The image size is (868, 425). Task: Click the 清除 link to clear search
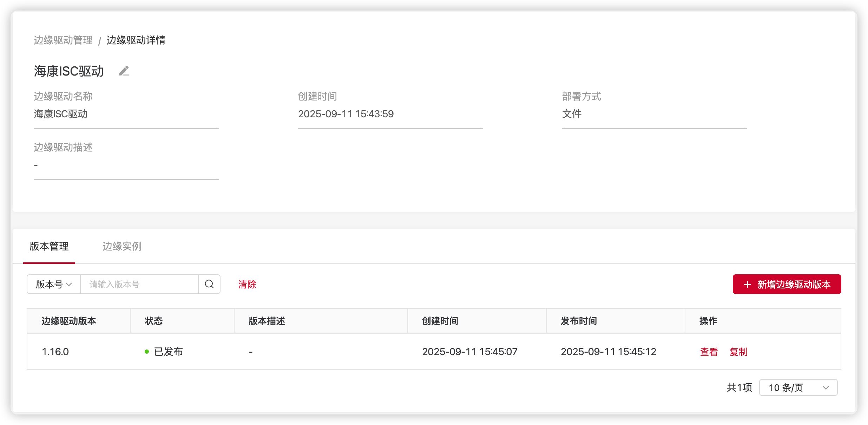click(x=247, y=284)
